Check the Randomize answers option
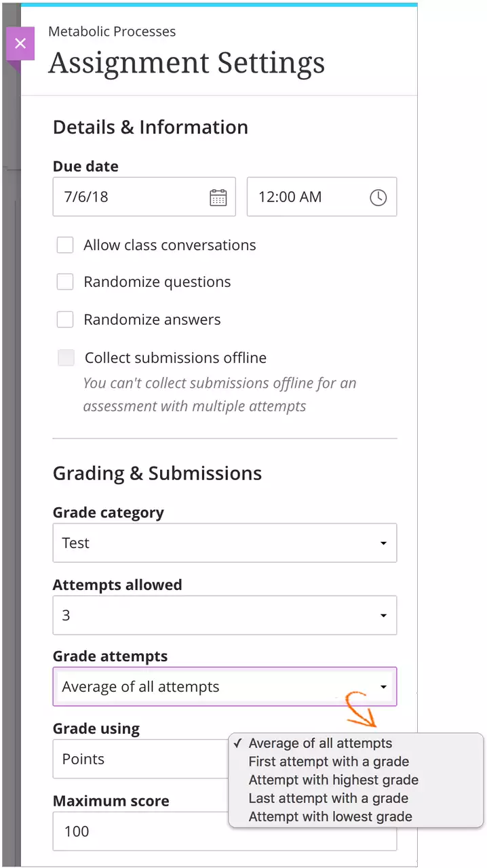The height and width of the screenshot is (868, 487). tap(65, 319)
